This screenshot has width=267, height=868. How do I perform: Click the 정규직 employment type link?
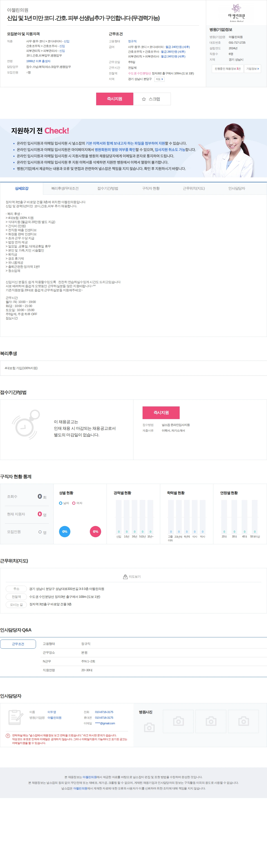click(x=132, y=41)
